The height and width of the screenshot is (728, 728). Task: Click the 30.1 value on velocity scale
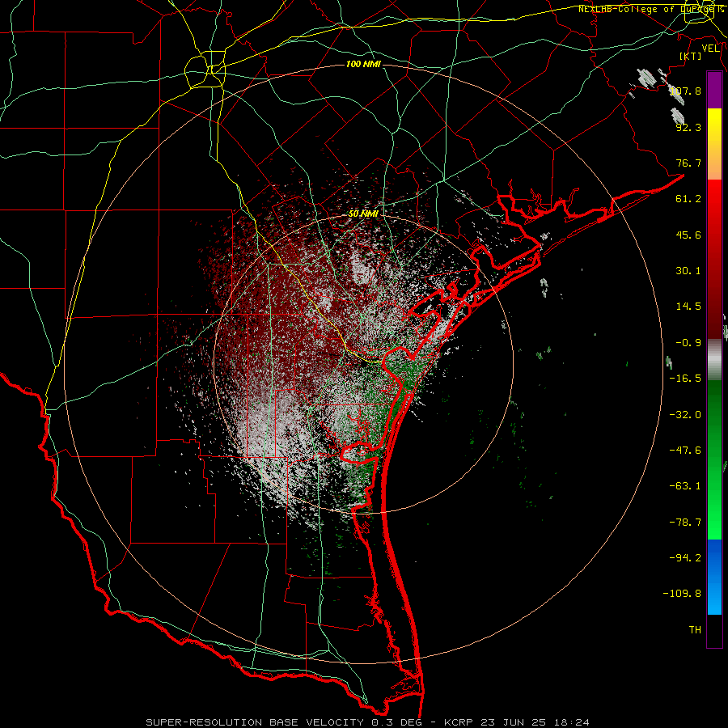click(688, 271)
